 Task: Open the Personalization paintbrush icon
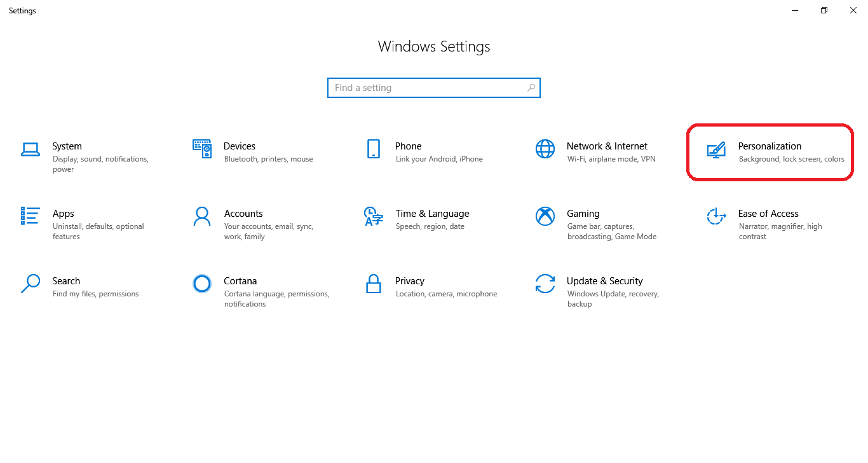point(716,150)
